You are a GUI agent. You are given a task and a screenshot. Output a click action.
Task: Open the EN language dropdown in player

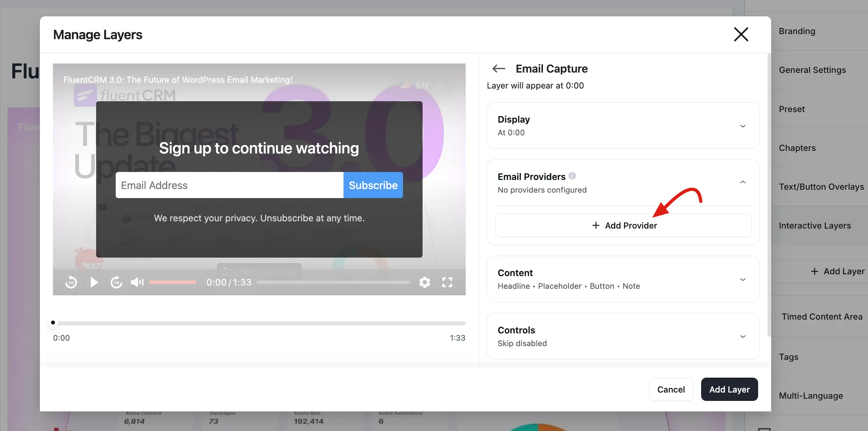point(421,86)
